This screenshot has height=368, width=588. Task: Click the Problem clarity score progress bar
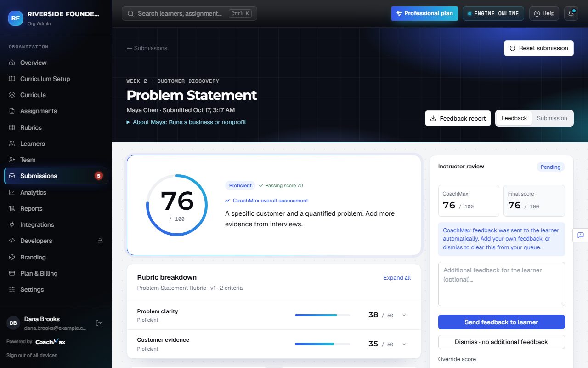click(x=322, y=315)
